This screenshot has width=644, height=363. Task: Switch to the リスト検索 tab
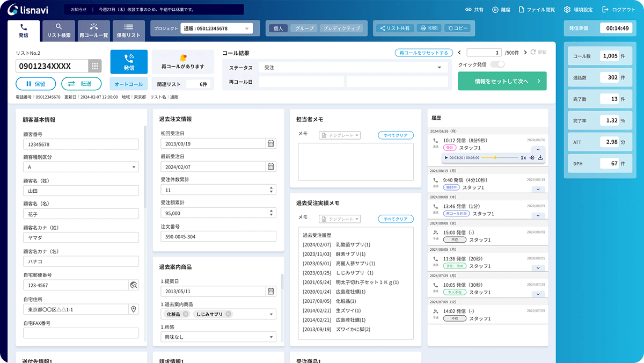58,31
